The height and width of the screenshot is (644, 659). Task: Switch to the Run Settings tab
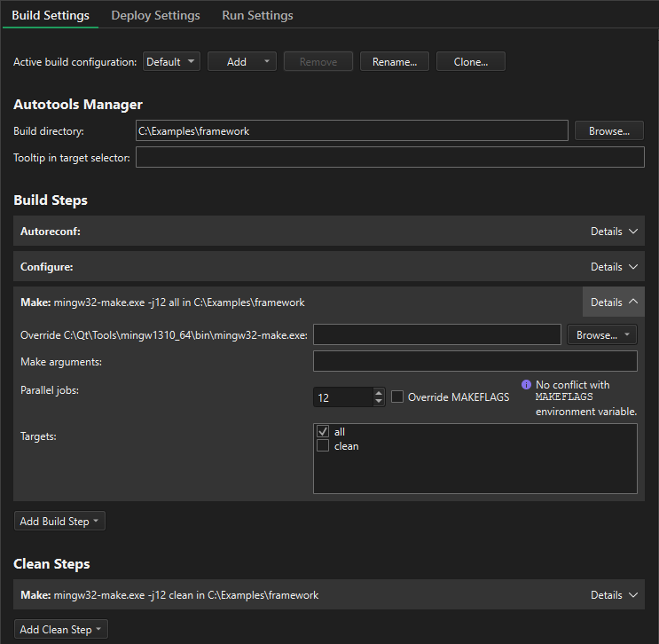257,15
